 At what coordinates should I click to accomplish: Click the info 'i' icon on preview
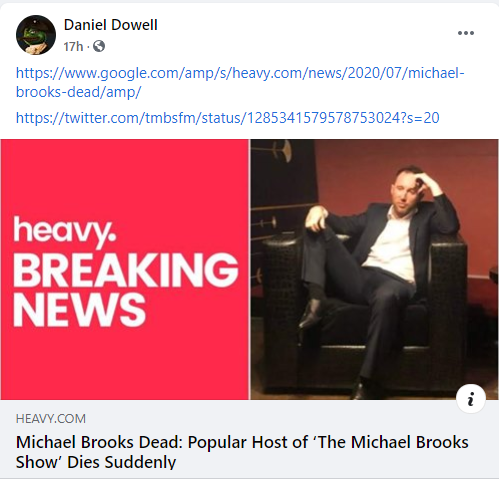471,399
